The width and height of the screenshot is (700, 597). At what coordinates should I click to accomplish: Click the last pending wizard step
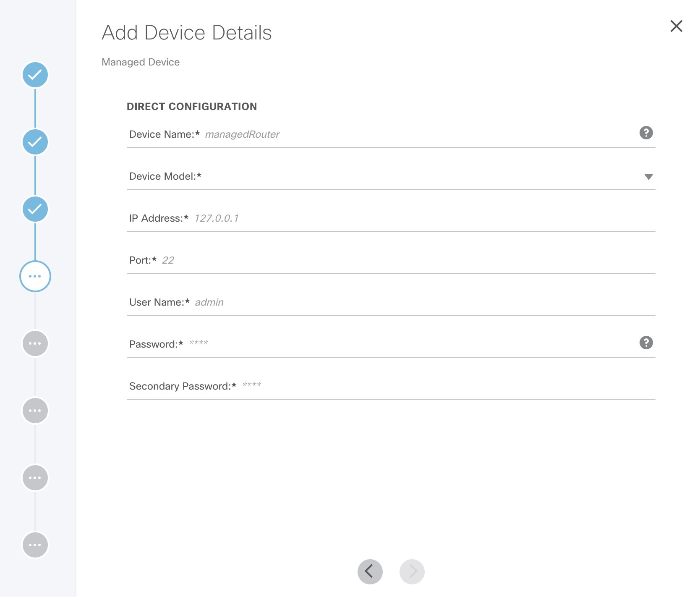(x=35, y=545)
